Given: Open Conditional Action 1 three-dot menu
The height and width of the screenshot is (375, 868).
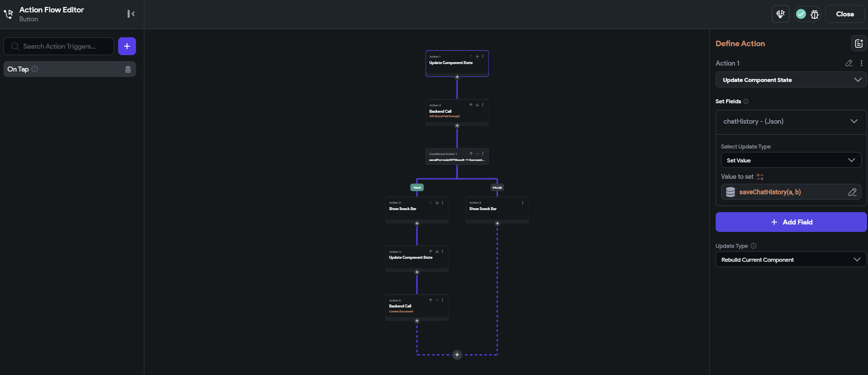Looking at the screenshot, I should (x=482, y=153).
